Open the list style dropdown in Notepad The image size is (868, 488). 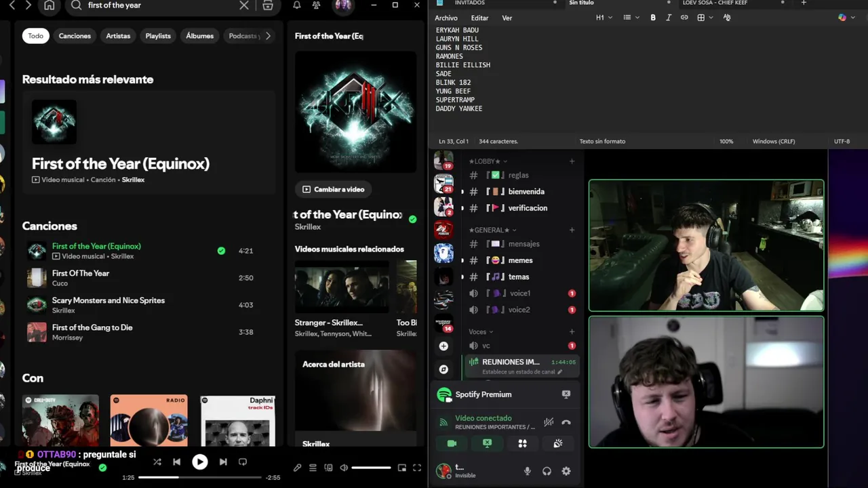coord(631,18)
